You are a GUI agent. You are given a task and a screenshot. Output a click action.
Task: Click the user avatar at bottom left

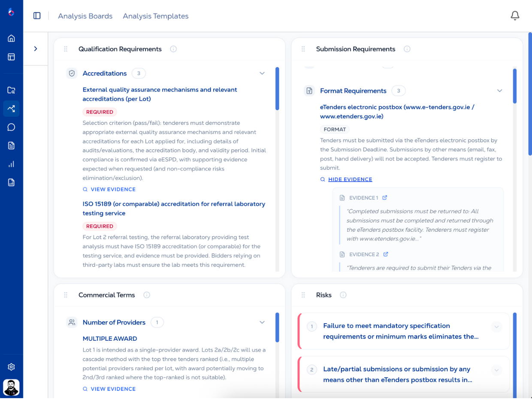tap(11, 387)
